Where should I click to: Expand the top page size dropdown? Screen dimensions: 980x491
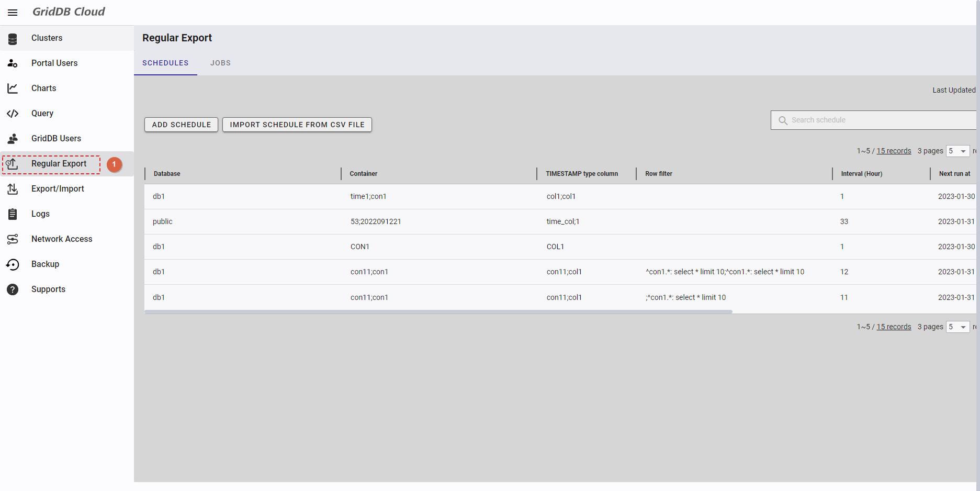(x=958, y=151)
